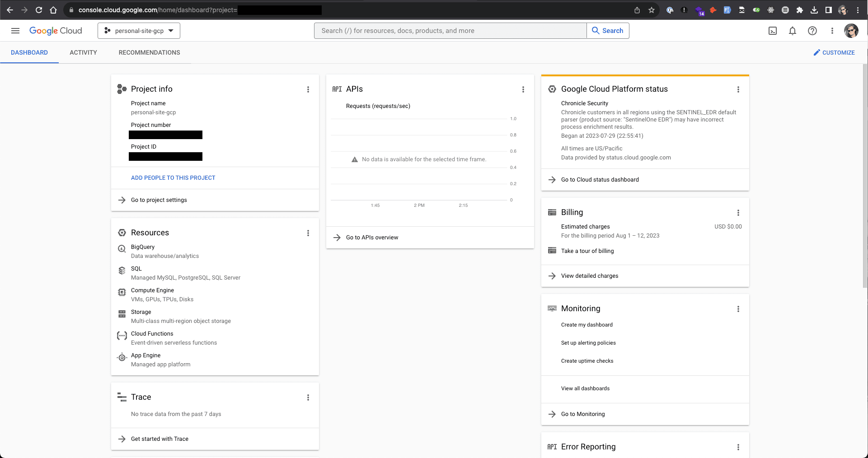Click View all dashboards

point(585,388)
